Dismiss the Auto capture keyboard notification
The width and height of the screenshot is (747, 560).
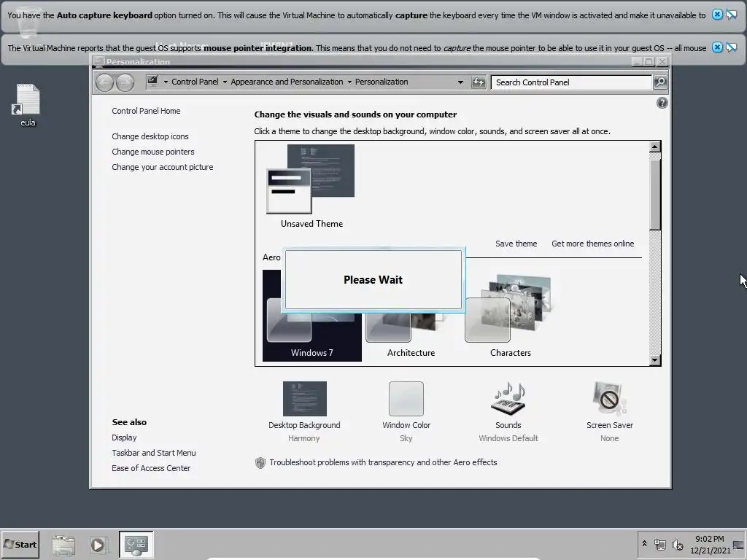(717, 15)
